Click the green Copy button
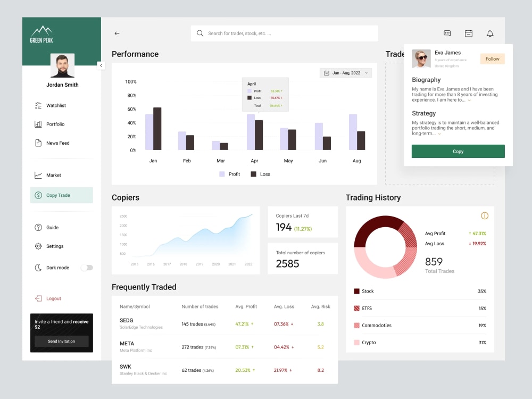The width and height of the screenshot is (532, 399). (458, 151)
